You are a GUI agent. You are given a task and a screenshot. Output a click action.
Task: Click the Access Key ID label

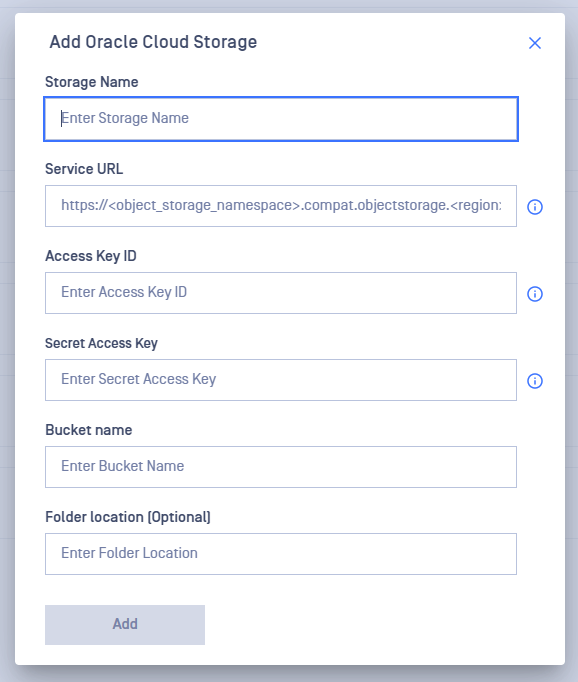(x=91, y=256)
